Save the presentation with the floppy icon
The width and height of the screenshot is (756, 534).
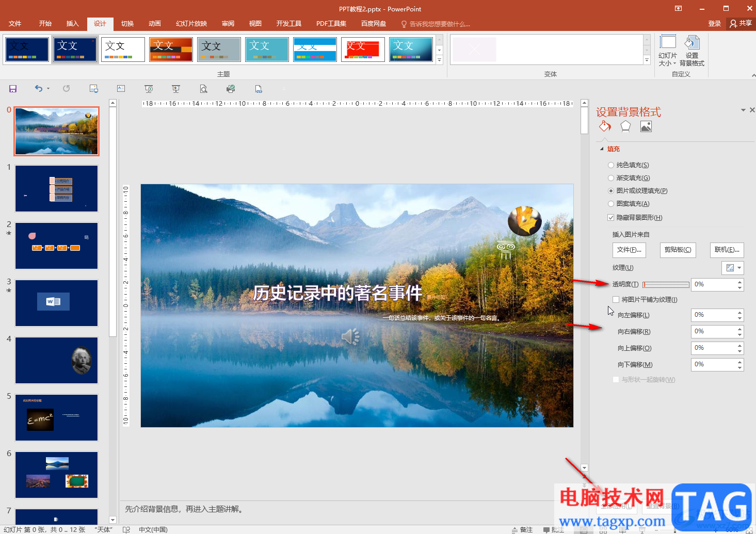[x=13, y=89]
